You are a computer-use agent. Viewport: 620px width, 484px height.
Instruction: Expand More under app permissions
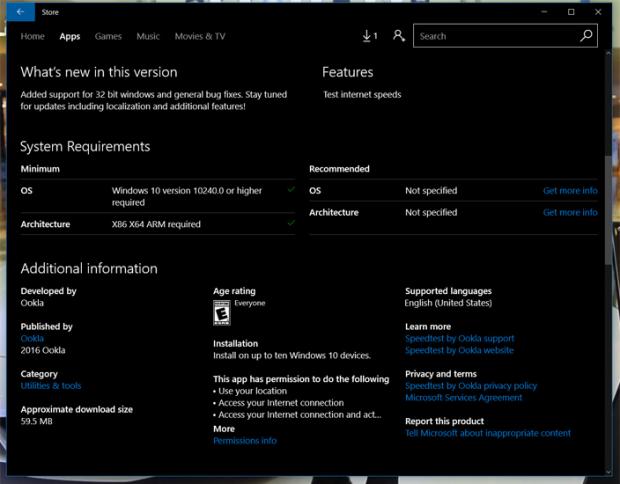224,428
